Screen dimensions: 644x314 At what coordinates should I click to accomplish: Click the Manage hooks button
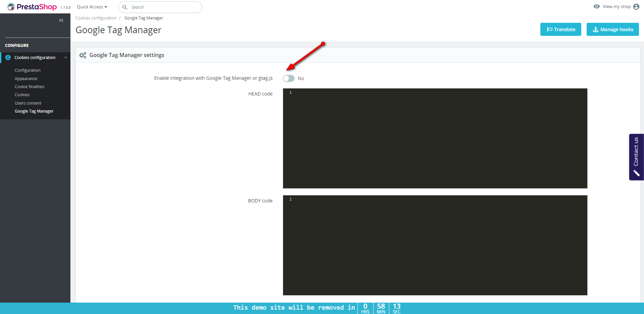coord(613,29)
